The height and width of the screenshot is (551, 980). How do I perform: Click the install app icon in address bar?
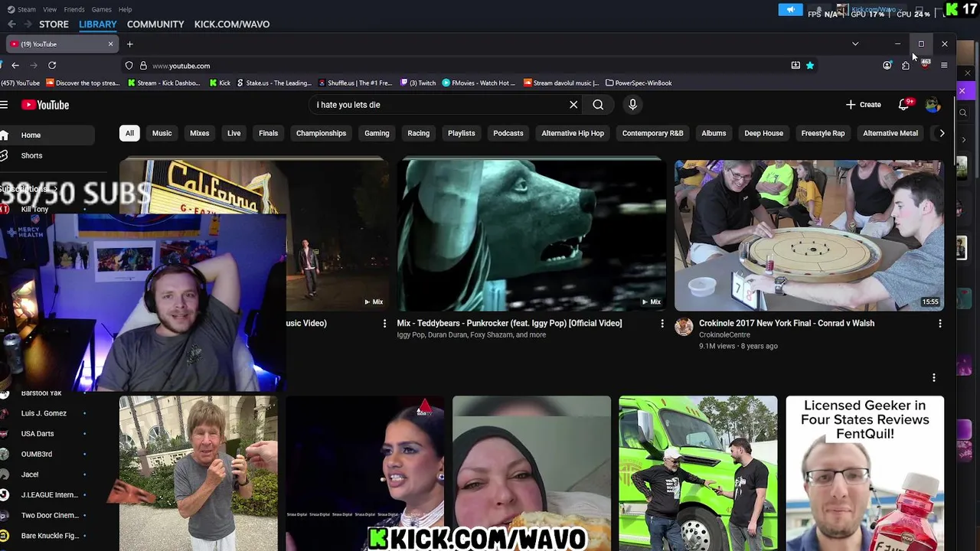point(795,66)
